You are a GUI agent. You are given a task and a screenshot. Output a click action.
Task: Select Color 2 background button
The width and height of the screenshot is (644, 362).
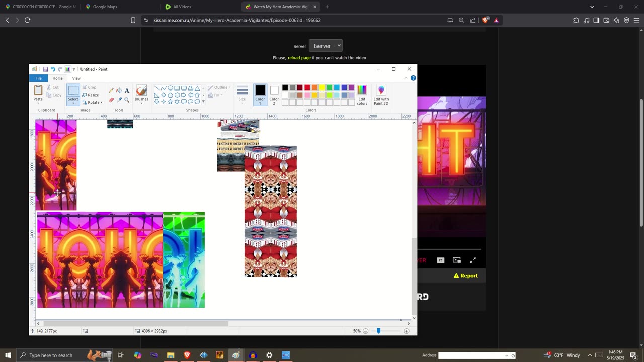tap(274, 95)
